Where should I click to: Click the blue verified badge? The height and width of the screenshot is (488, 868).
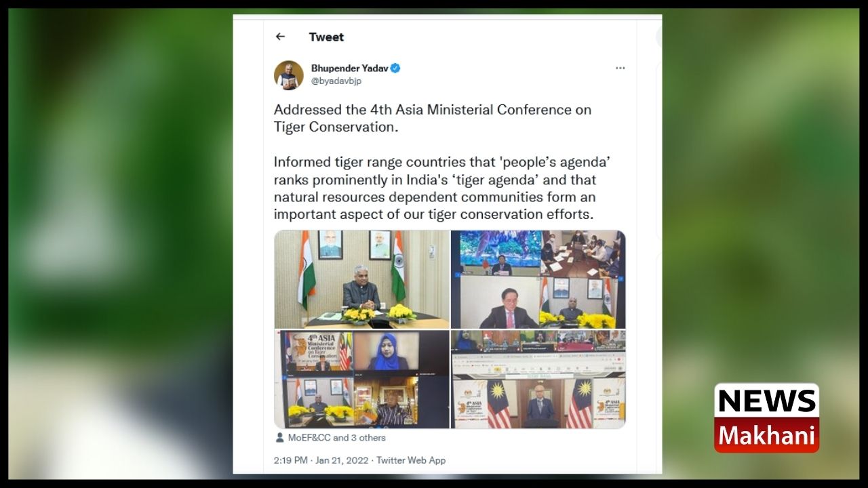coord(395,68)
